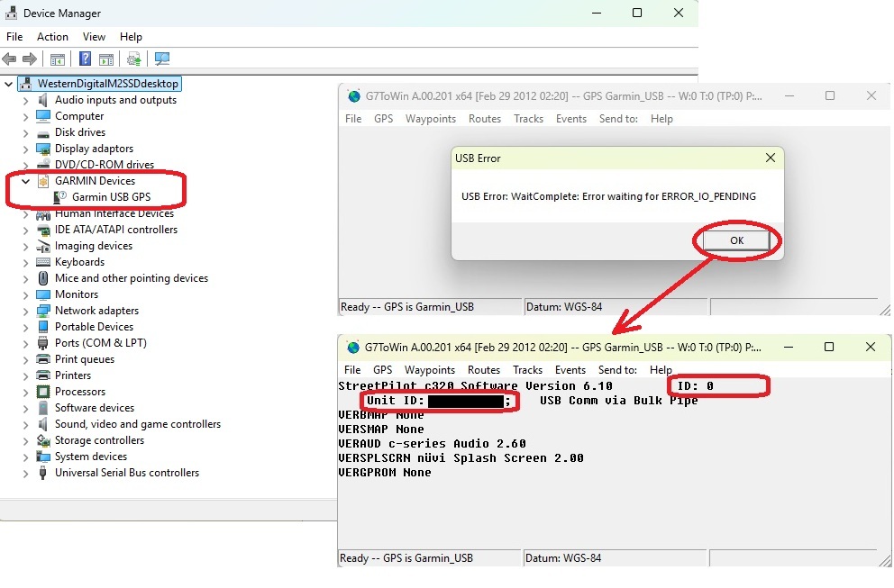Click the Scan for hardware changes icon
Screen dimensions: 894x588
tap(162, 59)
